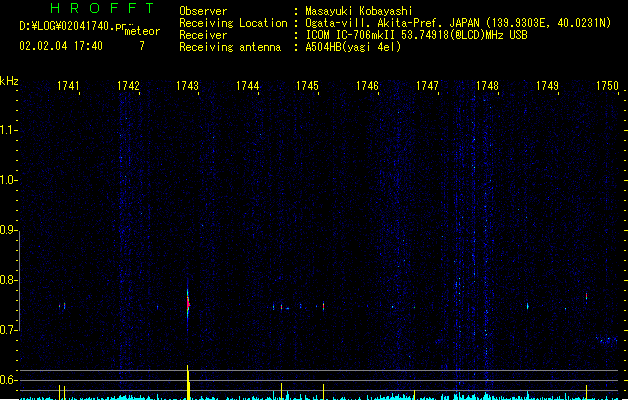Screen dimensions: 629x400
Task: Click the 1741 time marker
Action: pos(68,86)
